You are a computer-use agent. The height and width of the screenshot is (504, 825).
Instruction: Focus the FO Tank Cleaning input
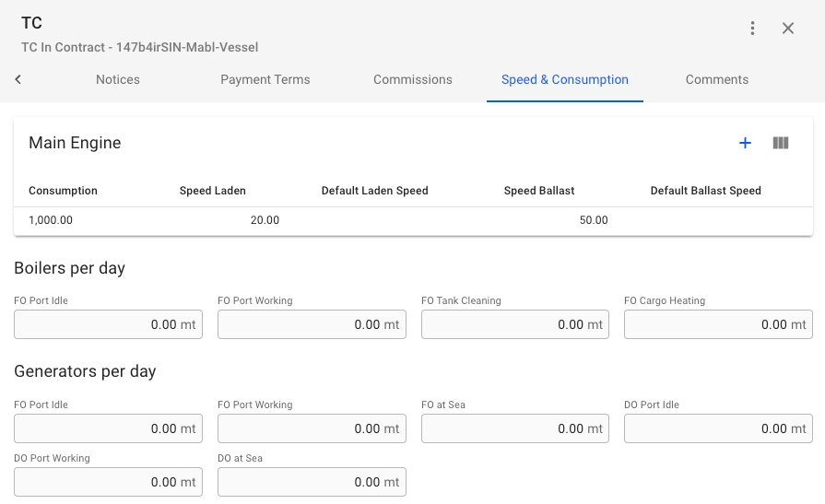(x=514, y=324)
